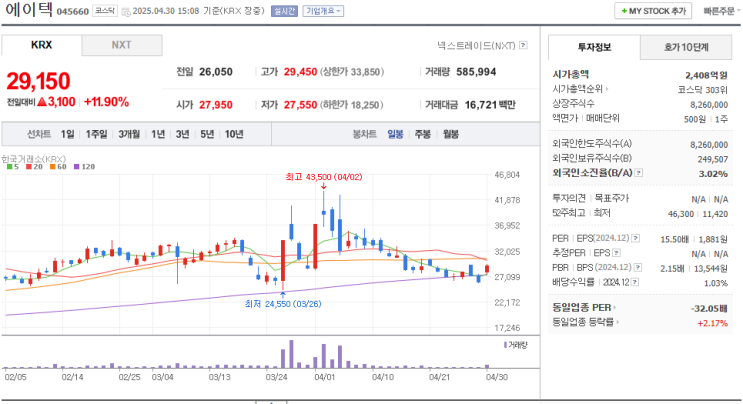Click the purple 120-day moving average legend
The image size is (743, 404).
[x=84, y=167]
